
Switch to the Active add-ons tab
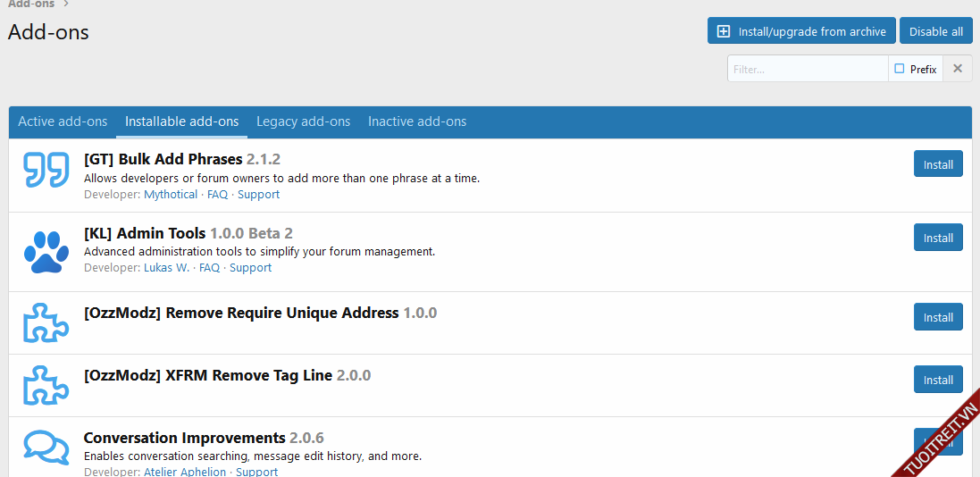click(x=63, y=121)
